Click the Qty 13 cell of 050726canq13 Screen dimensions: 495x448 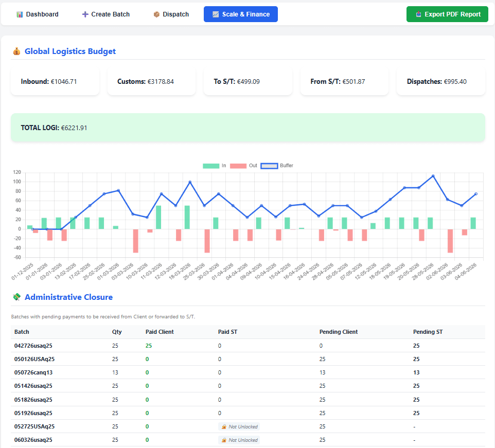(x=115, y=372)
